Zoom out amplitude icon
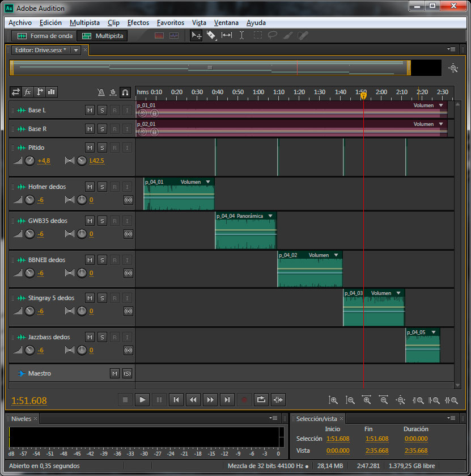This screenshot has width=471, height=476. pyautogui.click(x=350, y=400)
